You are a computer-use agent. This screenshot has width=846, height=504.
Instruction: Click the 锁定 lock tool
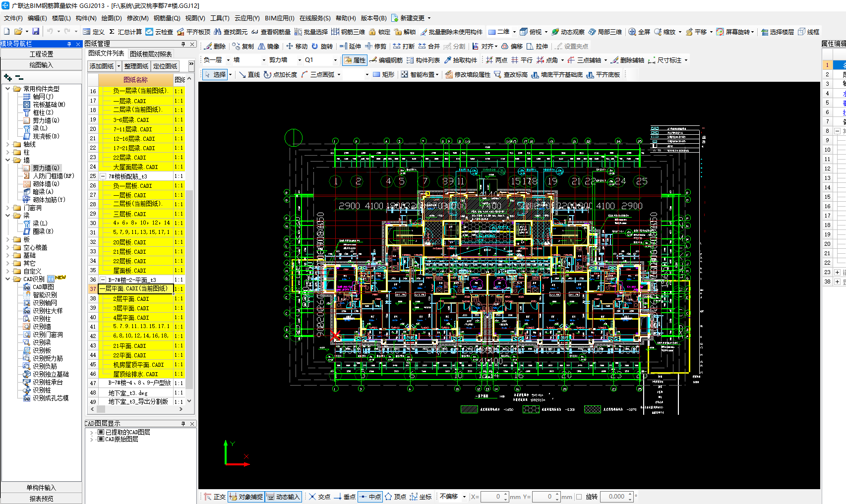(379, 32)
